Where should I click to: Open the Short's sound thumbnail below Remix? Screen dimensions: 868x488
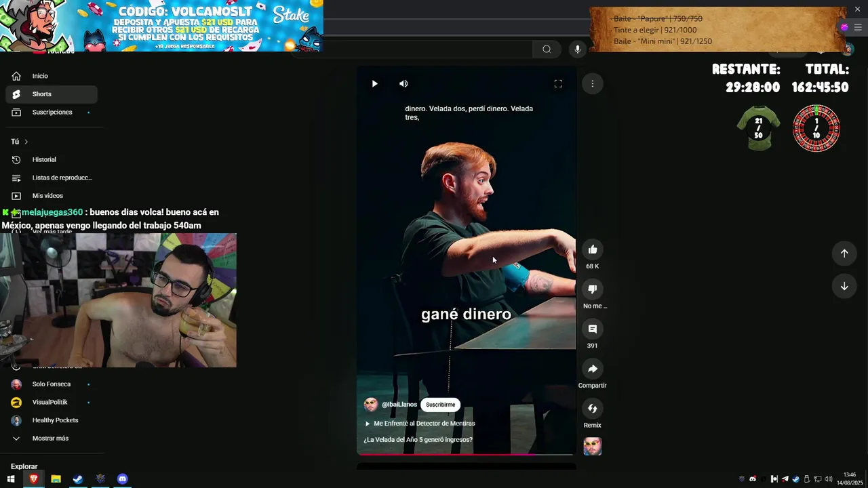click(x=592, y=447)
